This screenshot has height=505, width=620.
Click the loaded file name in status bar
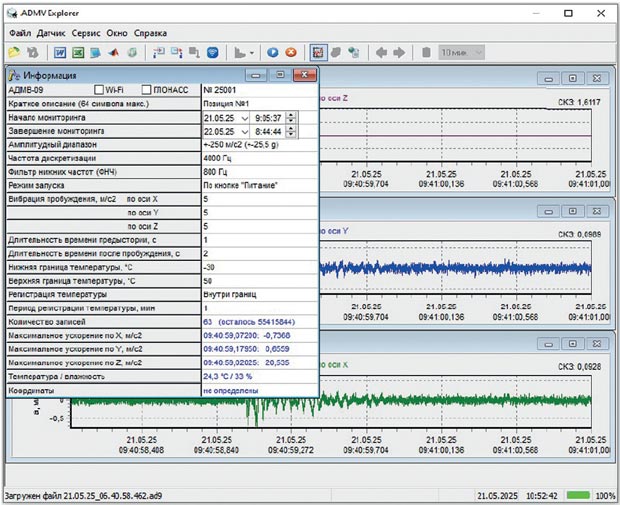pyautogui.click(x=83, y=496)
